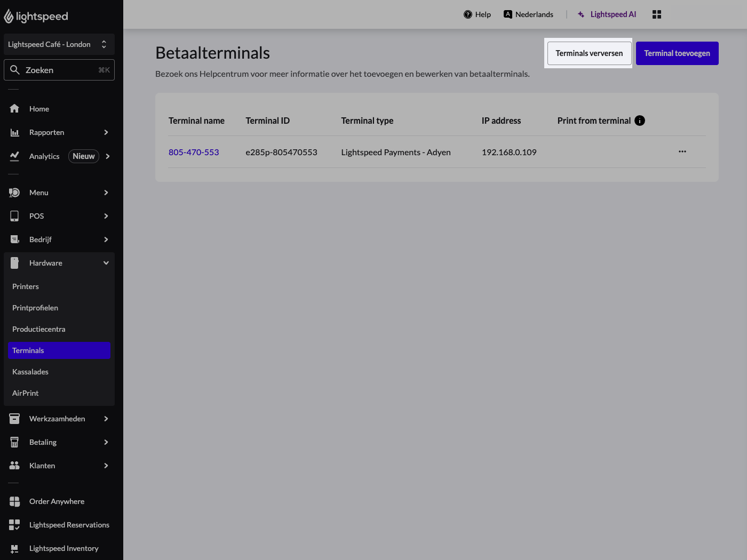This screenshot has height=560, width=747.
Task: Click the Terminal toevoegen button
Action: pos(677,53)
